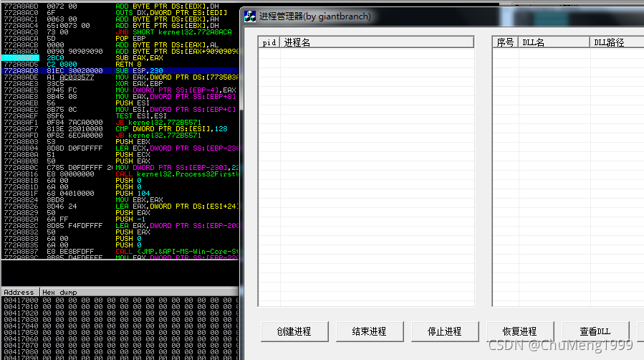
Task: Click the 停止进程 button
Action: pos(445,331)
